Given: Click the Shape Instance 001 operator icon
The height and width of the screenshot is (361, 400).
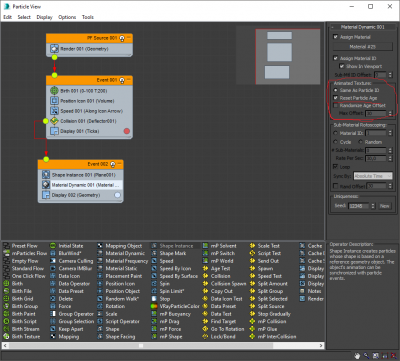Looking at the screenshot, I should pos(46,175).
